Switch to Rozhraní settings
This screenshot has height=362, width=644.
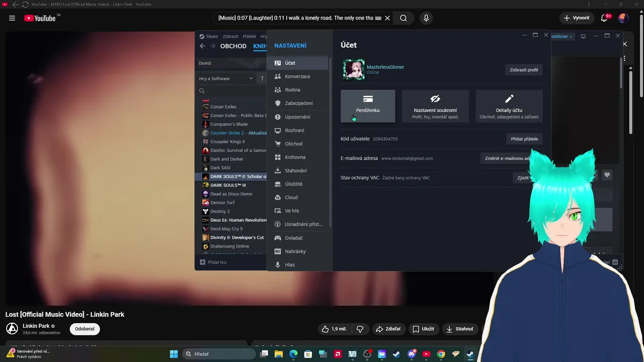(298, 130)
